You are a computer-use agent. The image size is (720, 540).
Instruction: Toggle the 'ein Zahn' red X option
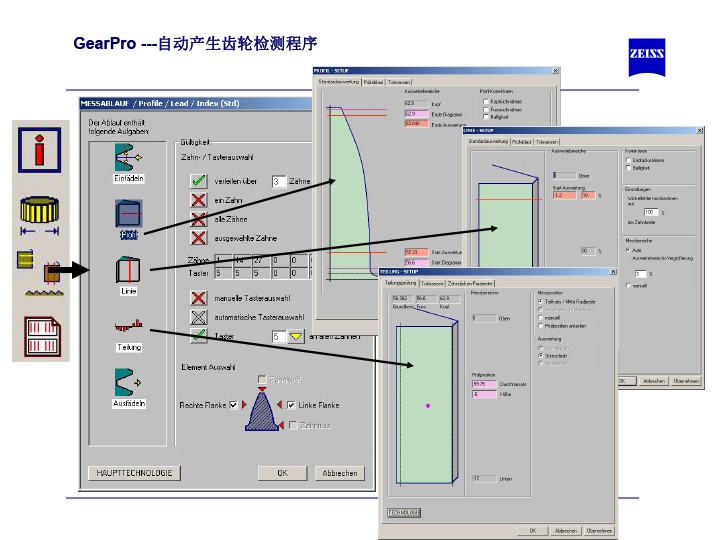coord(199,200)
